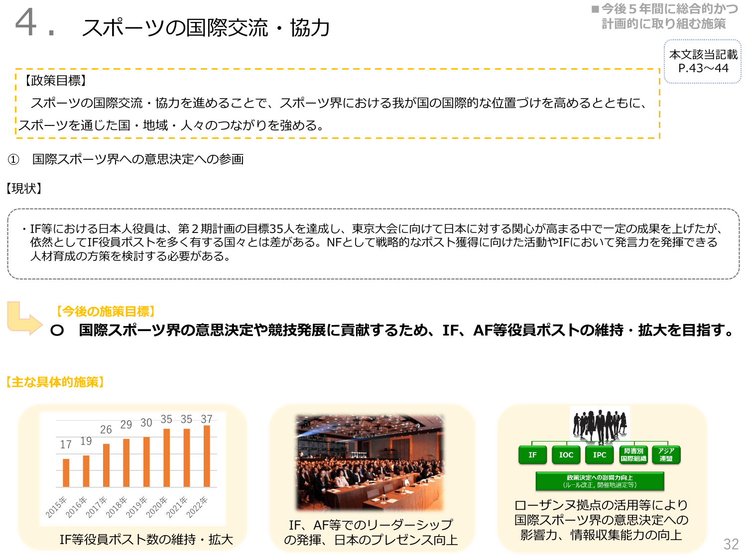Screen dimensions: 747x560
Task: Select the 2022年 bar showing 37
Action: point(207,463)
